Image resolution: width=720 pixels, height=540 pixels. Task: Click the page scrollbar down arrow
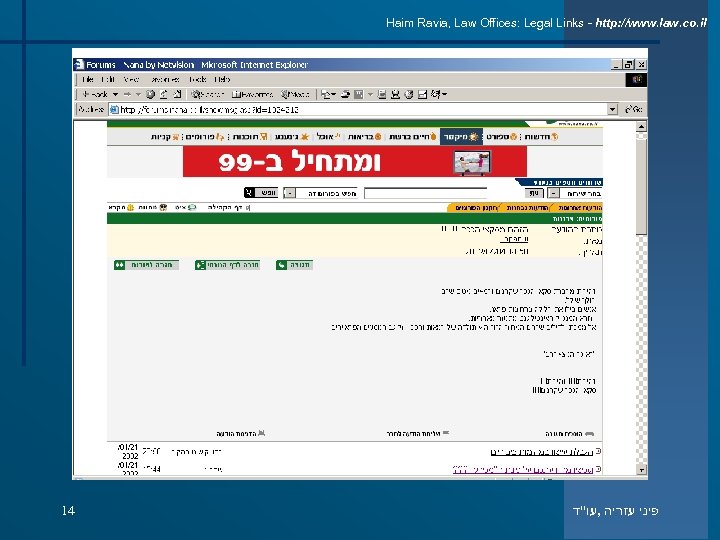pyautogui.click(x=641, y=469)
